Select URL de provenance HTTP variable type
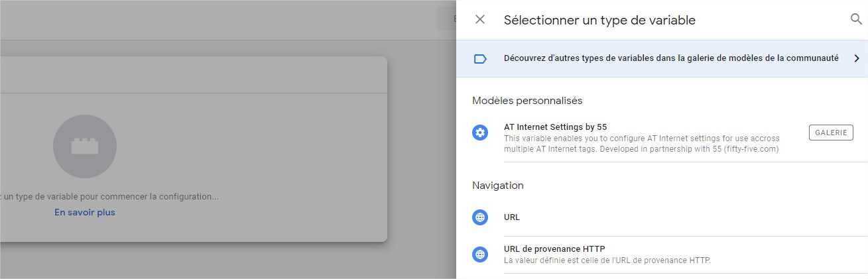The height and width of the screenshot is (279, 868). pyautogui.click(x=554, y=249)
